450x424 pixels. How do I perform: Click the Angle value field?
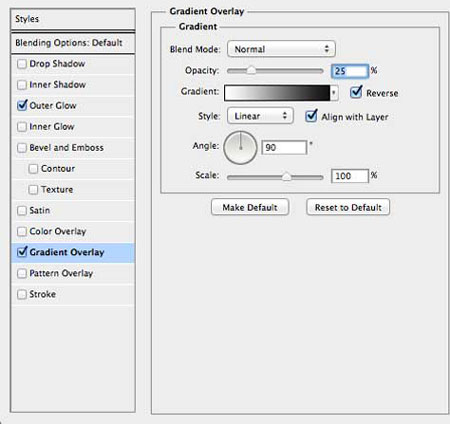(x=284, y=147)
